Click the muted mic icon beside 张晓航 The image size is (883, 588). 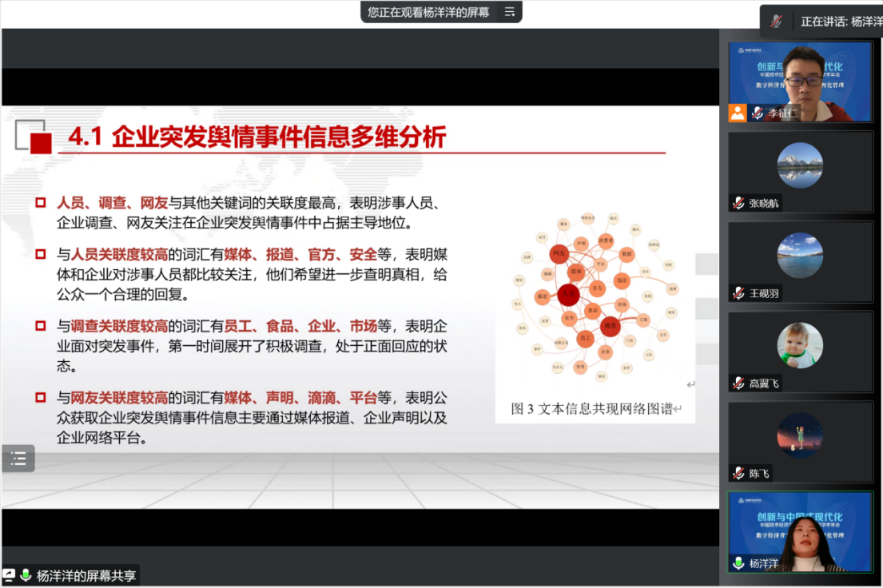tap(739, 203)
